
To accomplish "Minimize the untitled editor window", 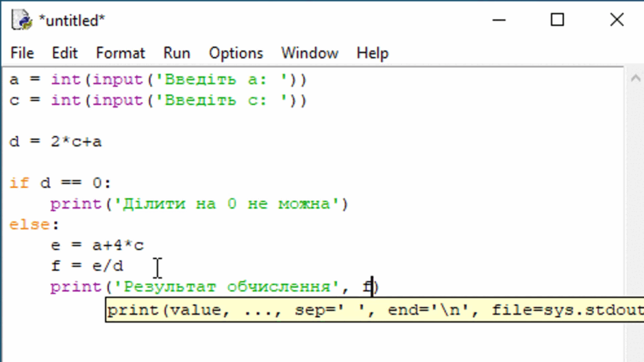I will pos(499,20).
